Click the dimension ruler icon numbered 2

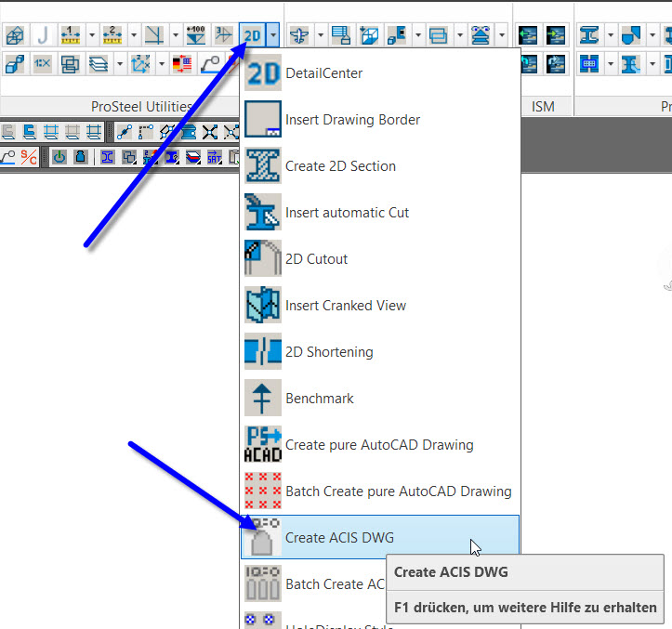(112, 34)
